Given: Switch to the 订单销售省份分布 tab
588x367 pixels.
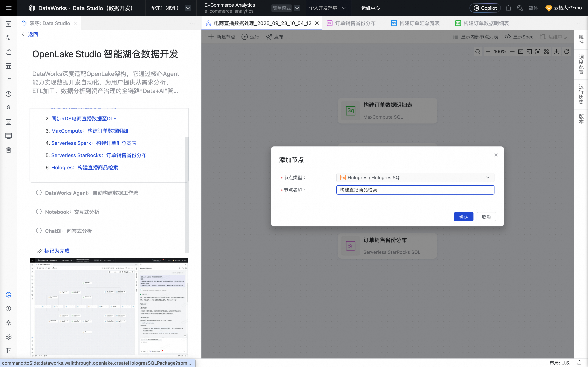Looking at the screenshot, I should 355,23.
